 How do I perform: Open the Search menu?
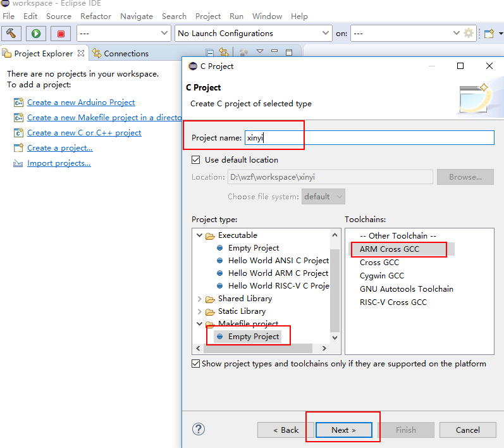click(x=174, y=16)
